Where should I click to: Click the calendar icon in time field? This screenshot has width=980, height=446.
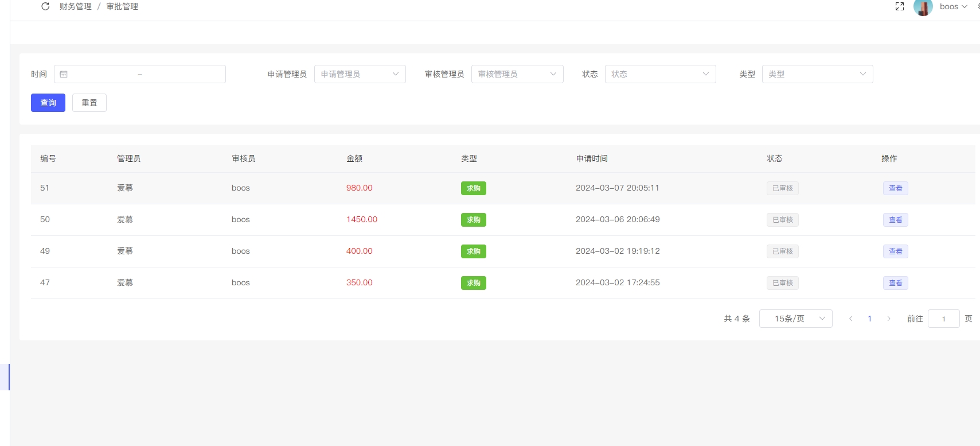pos(64,74)
